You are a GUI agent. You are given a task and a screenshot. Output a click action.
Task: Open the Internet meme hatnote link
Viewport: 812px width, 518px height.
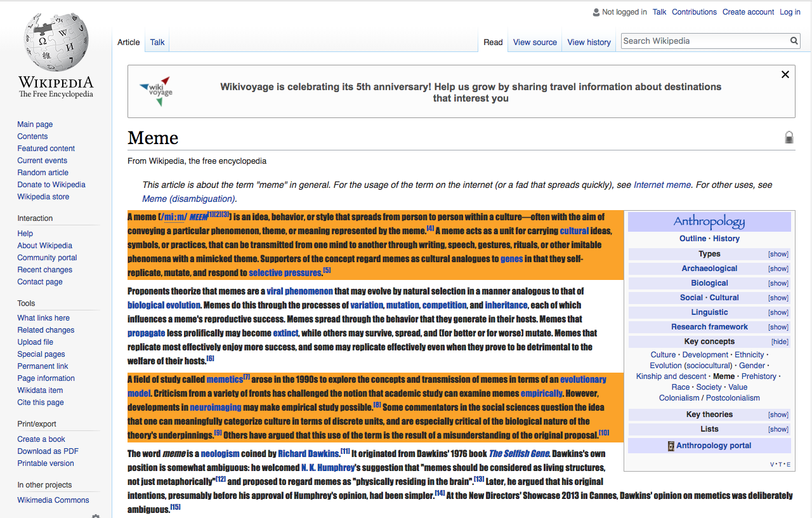click(662, 185)
